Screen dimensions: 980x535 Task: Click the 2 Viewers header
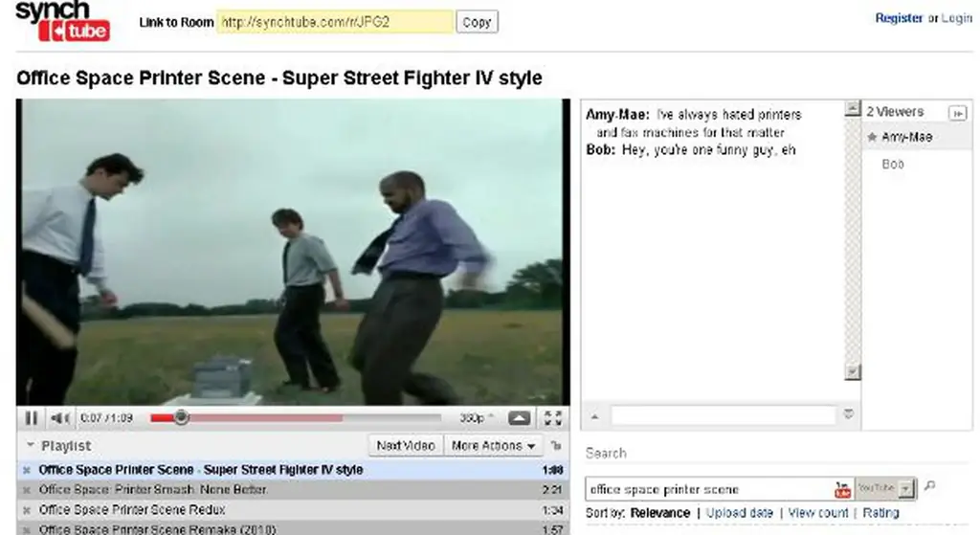click(895, 112)
